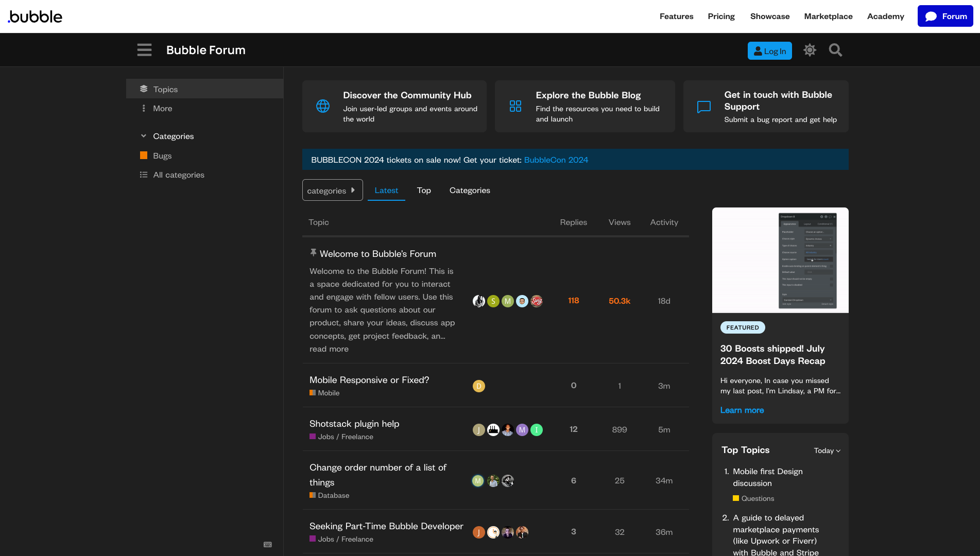This screenshot has width=980, height=556.
Task: Click the Bubble Support chat bubble icon
Action: tap(703, 107)
